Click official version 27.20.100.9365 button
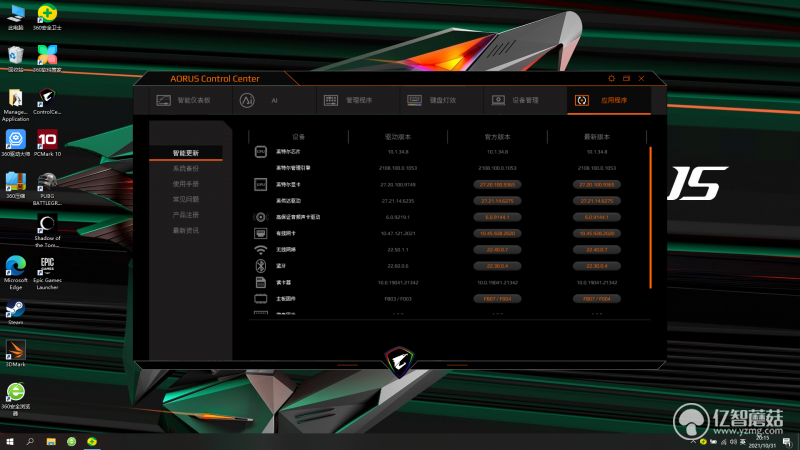The image size is (800, 450). [497, 185]
